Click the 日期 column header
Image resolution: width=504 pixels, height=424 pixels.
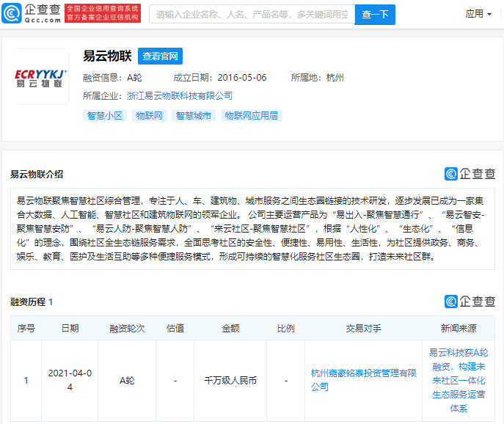(70, 328)
